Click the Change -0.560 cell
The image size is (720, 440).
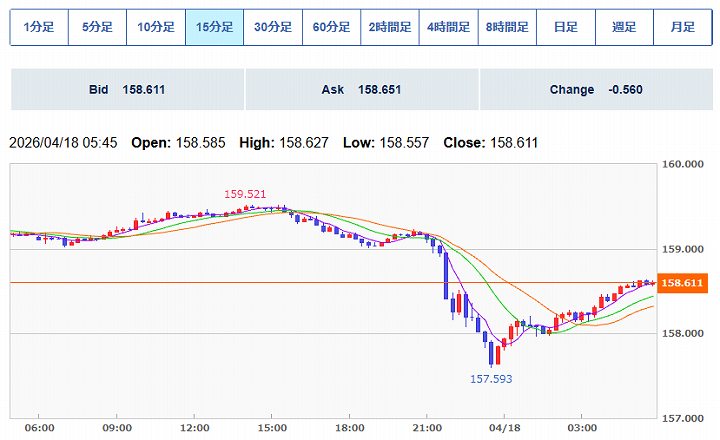tap(596, 90)
